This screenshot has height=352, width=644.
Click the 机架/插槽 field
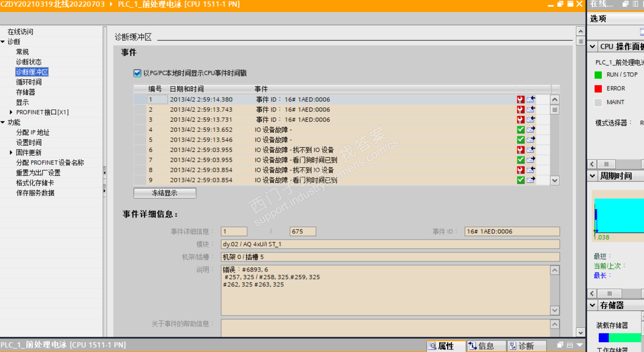coord(390,257)
